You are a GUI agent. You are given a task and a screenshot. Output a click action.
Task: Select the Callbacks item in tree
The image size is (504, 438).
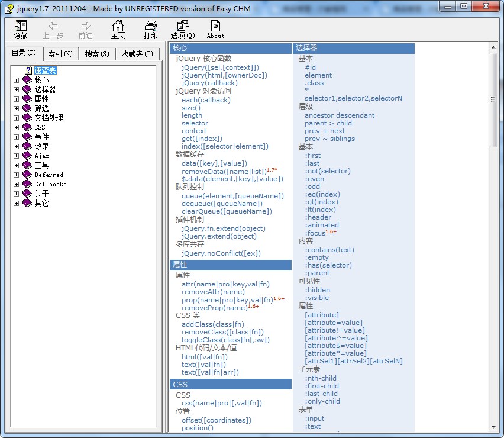50,184
